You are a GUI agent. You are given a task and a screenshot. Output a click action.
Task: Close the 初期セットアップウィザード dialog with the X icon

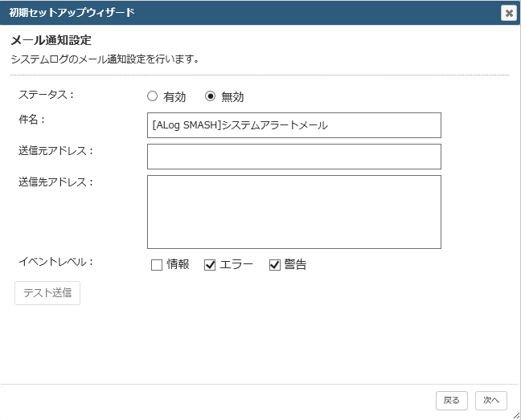[x=509, y=13]
